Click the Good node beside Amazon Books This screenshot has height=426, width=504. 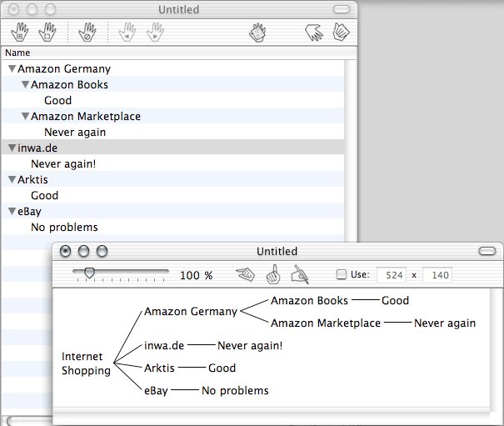(395, 300)
